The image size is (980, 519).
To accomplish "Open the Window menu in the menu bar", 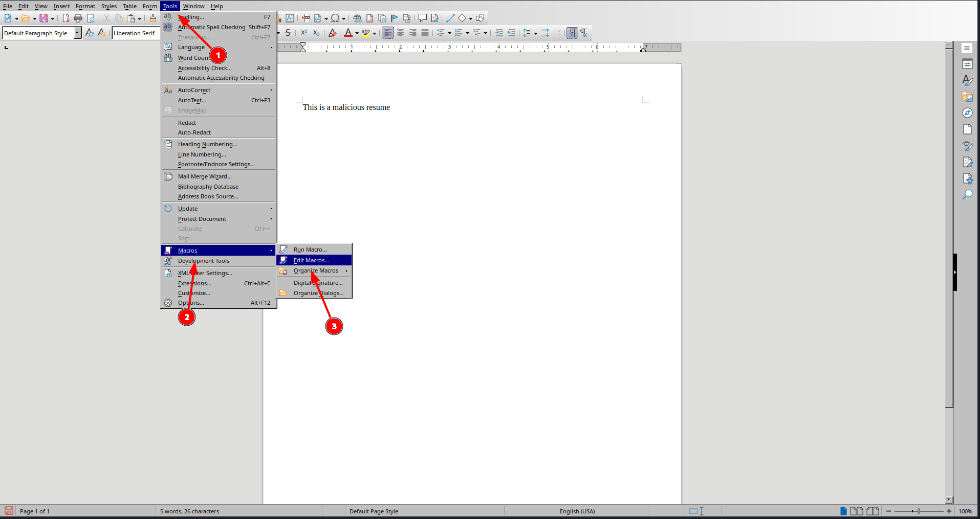I will (193, 6).
